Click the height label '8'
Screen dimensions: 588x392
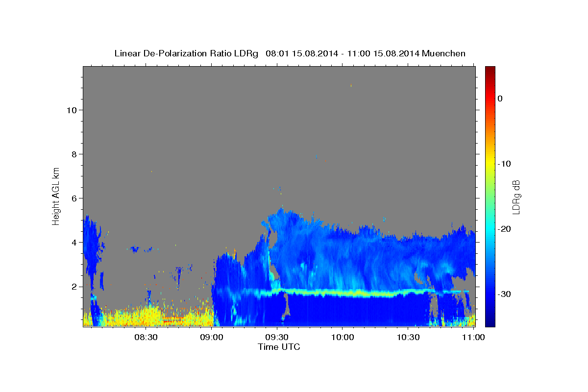pos(73,154)
